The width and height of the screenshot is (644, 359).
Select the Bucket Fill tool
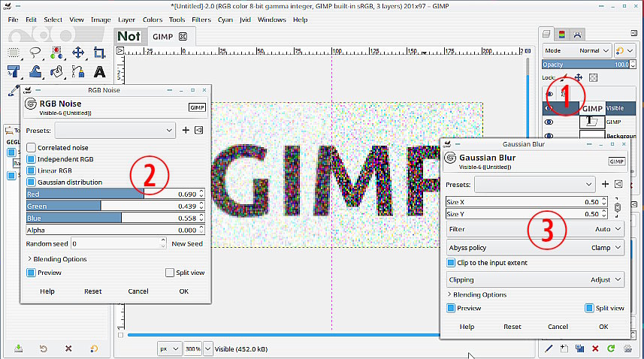pos(56,72)
